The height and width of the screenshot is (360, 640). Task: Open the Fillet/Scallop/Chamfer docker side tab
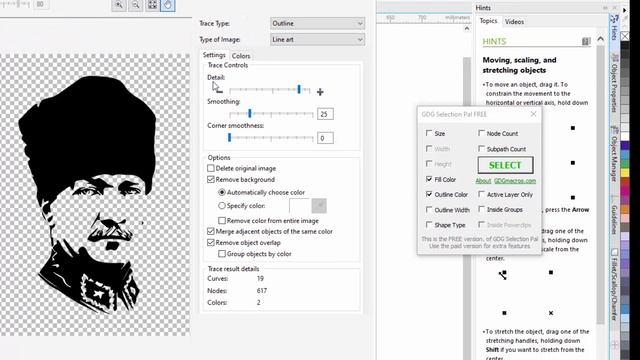[x=614, y=284]
